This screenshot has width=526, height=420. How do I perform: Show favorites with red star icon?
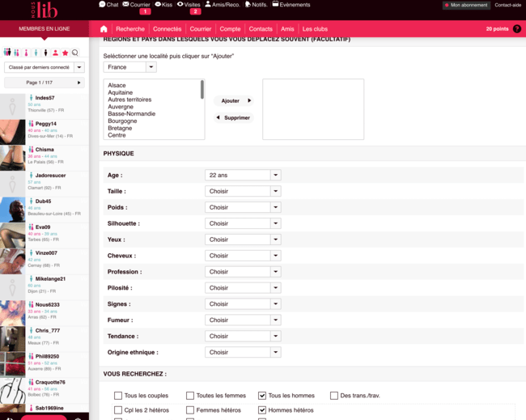point(65,53)
